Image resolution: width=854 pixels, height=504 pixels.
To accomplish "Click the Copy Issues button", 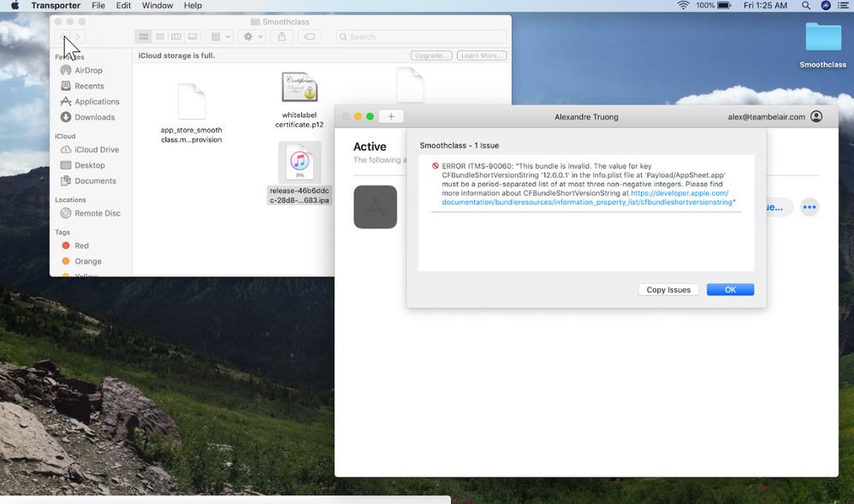I will (668, 290).
